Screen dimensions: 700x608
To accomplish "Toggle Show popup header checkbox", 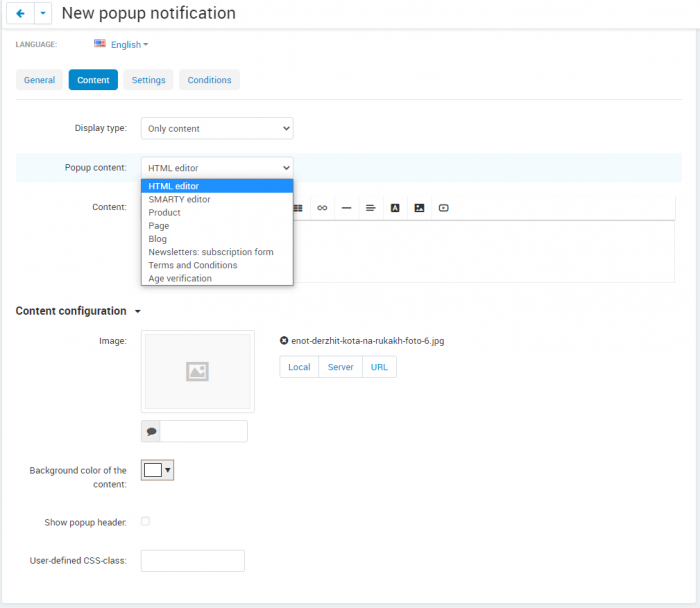I will tap(146, 521).
